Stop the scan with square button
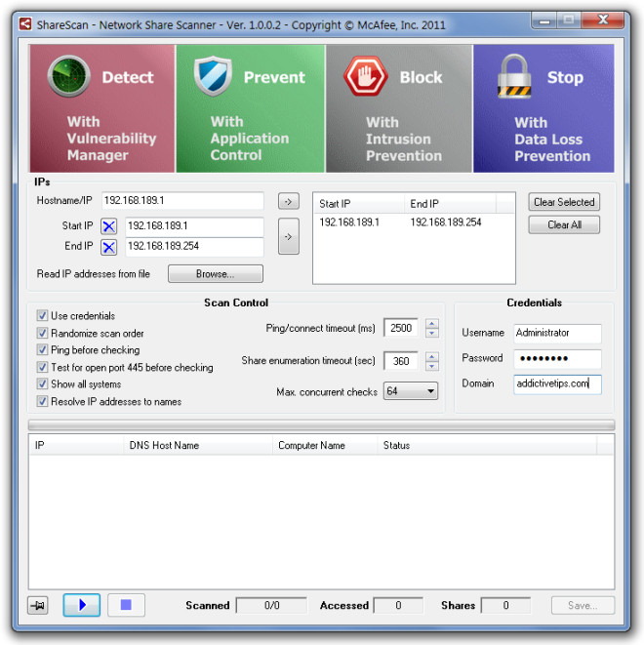 (x=126, y=605)
